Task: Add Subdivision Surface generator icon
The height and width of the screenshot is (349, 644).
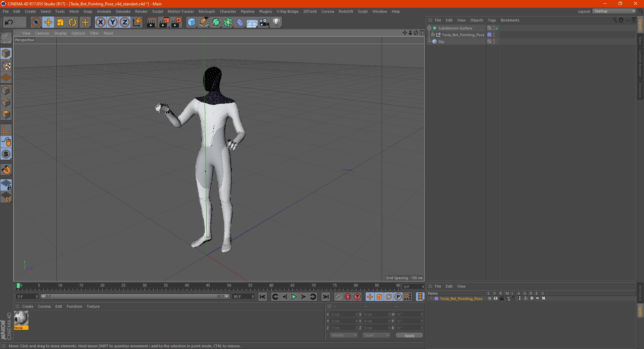Action: click(216, 22)
